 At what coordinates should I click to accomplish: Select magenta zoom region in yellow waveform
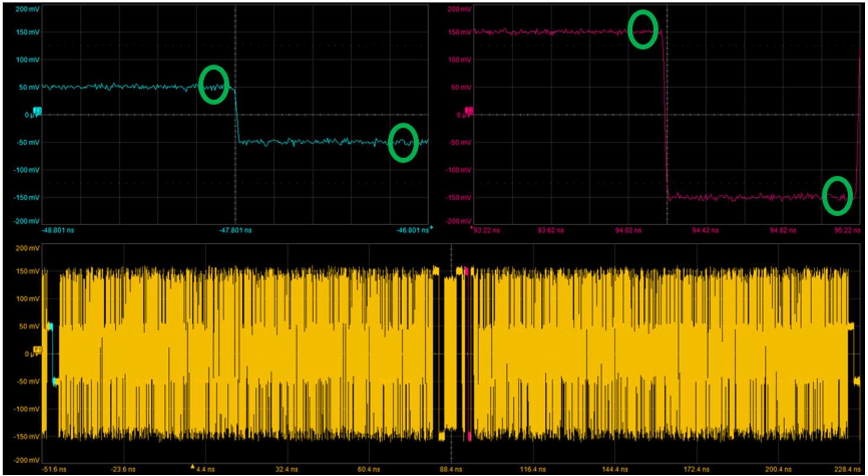click(x=468, y=353)
